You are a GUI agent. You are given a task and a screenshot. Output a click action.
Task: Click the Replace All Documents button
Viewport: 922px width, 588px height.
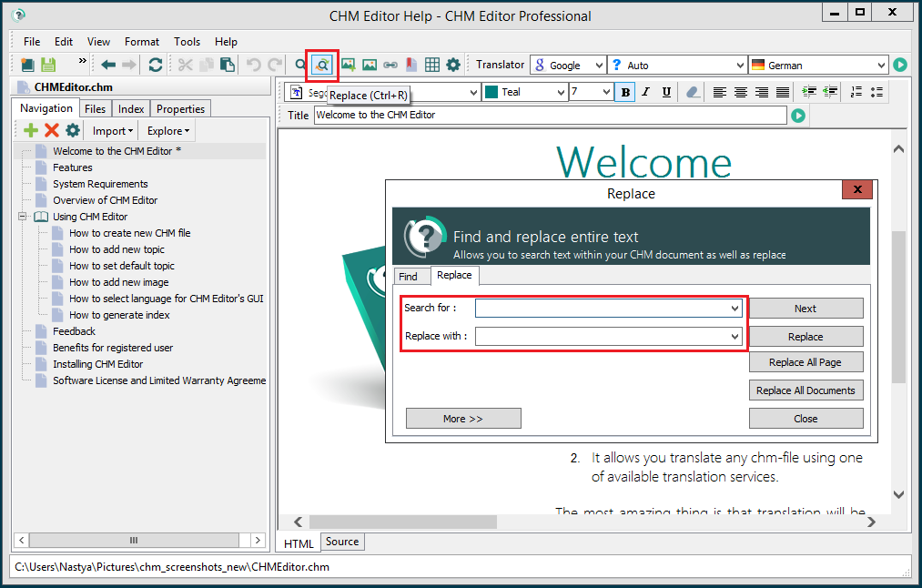805,390
